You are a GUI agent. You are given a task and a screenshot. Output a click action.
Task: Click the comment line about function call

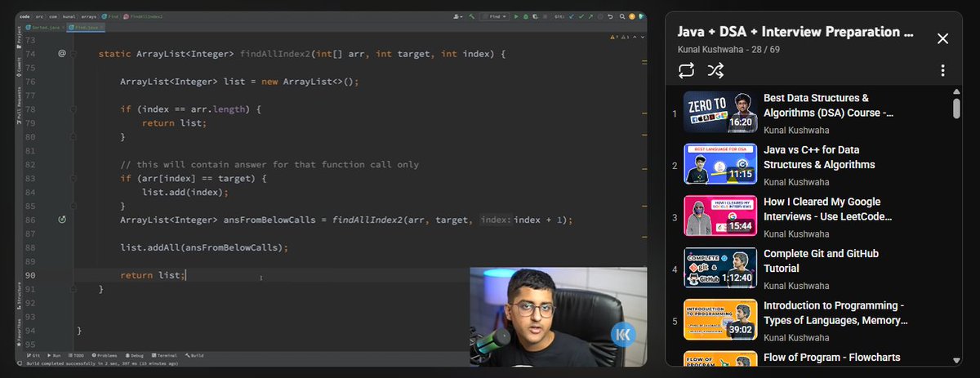(x=269, y=164)
